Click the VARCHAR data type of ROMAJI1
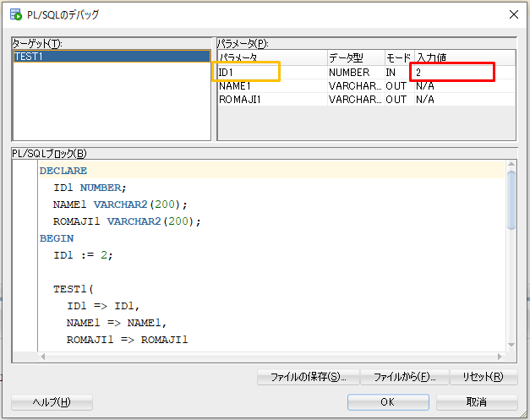Image resolution: width=530 pixels, height=420 pixels. point(356,100)
